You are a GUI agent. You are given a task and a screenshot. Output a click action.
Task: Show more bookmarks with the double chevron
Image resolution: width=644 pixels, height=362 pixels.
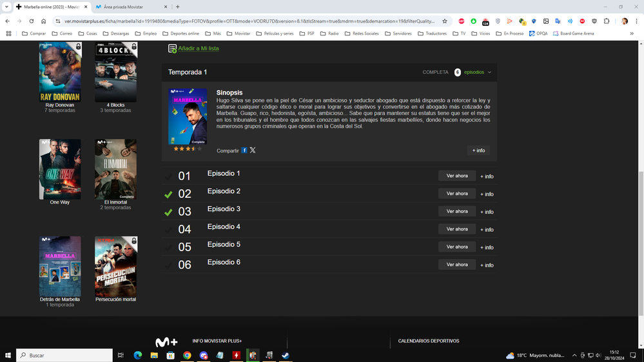click(632, 33)
